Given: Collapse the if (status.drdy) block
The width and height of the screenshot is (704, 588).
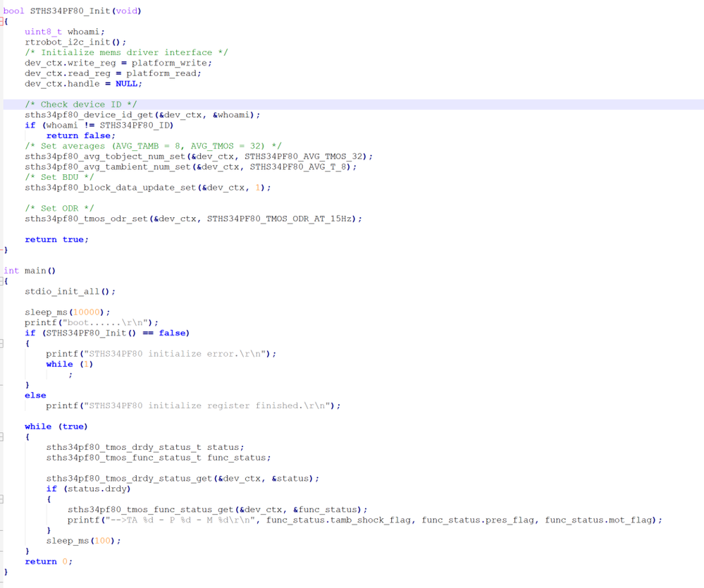Looking at the screenshot, I should point(3,499).
